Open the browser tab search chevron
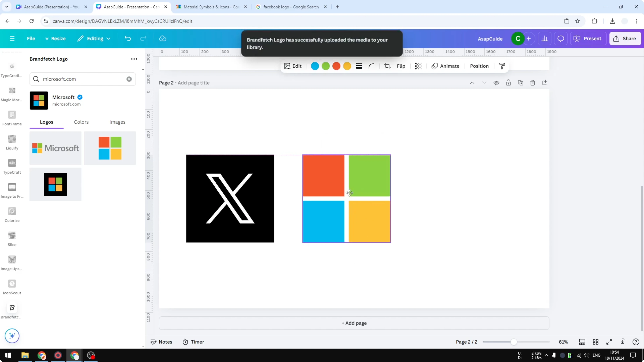 pos(7,7)
